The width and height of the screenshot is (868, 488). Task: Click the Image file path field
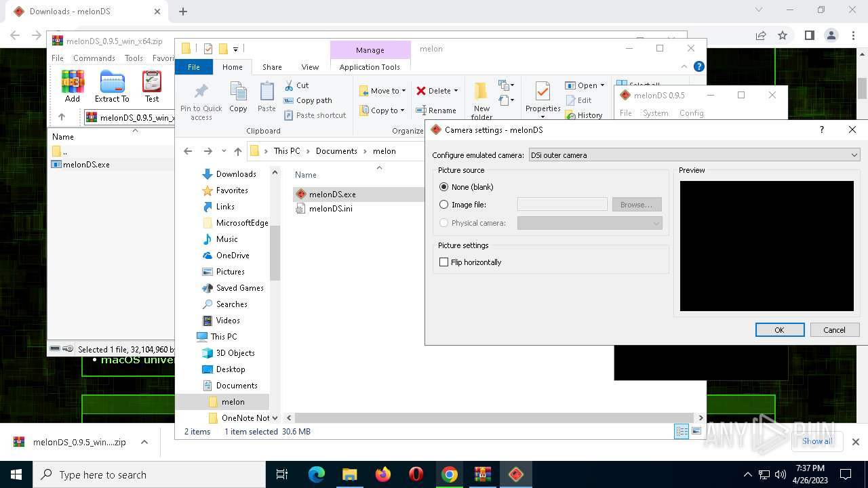tap(562, 204)
